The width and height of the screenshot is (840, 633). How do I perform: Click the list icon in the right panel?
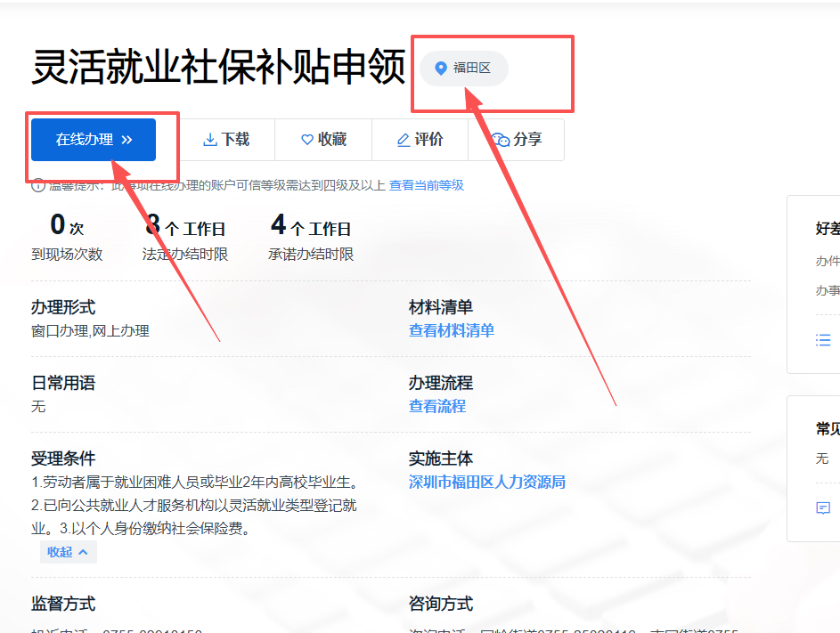point(823,340)
